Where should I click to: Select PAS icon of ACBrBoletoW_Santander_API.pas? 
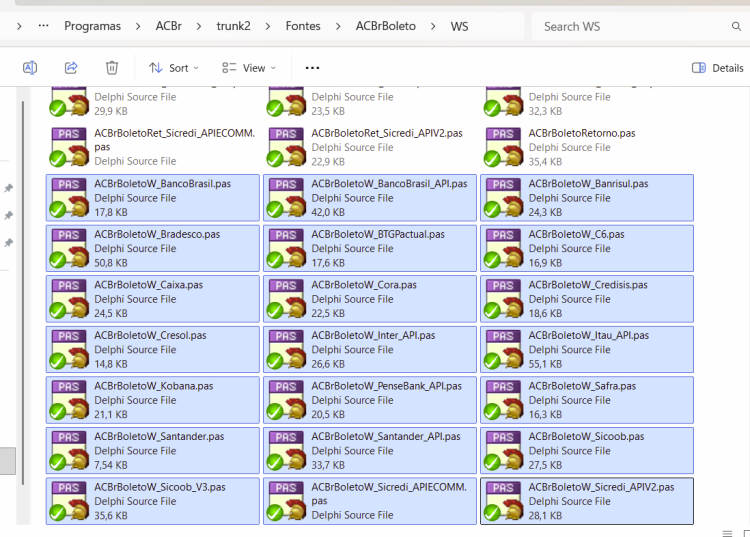tap(287, 451)
